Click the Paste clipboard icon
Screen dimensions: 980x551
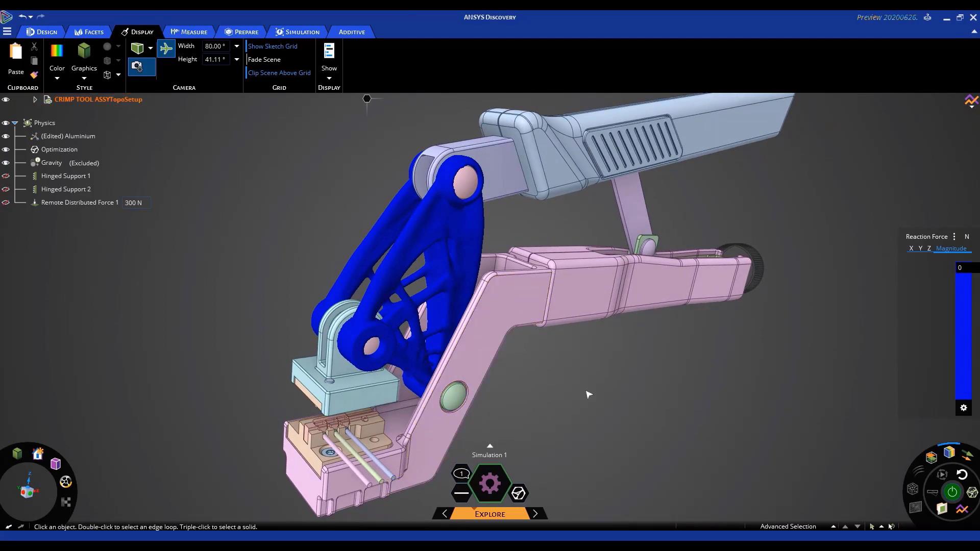click(x=16, y=52)
